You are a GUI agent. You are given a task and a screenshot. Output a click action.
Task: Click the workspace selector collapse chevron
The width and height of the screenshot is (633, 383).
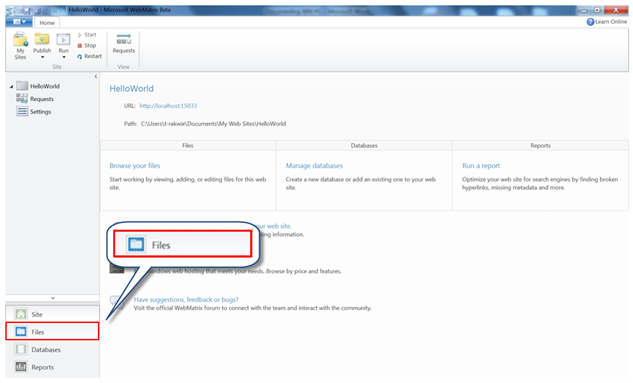[52, 298]
